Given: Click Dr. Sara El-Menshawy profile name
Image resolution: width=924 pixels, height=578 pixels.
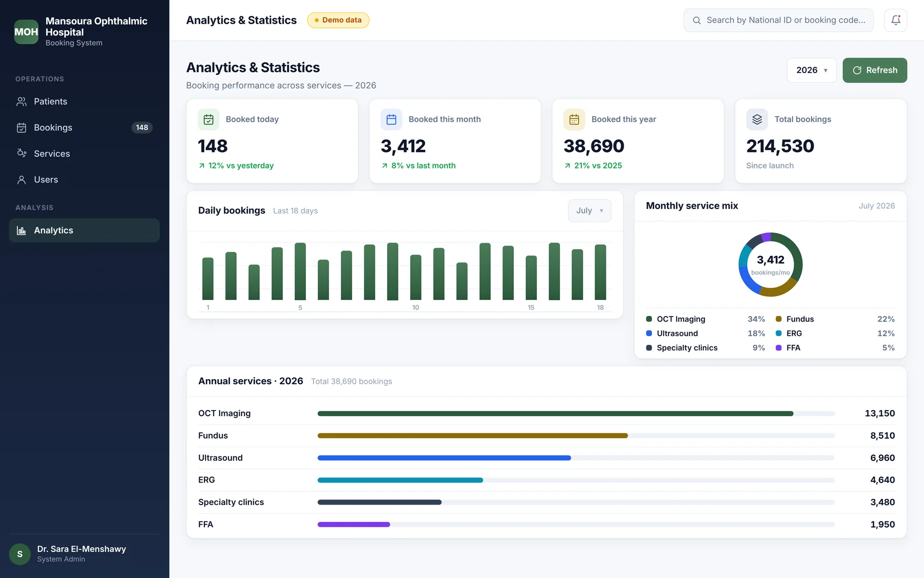Looking at the screenshot, I should click(x=82, y=549).
